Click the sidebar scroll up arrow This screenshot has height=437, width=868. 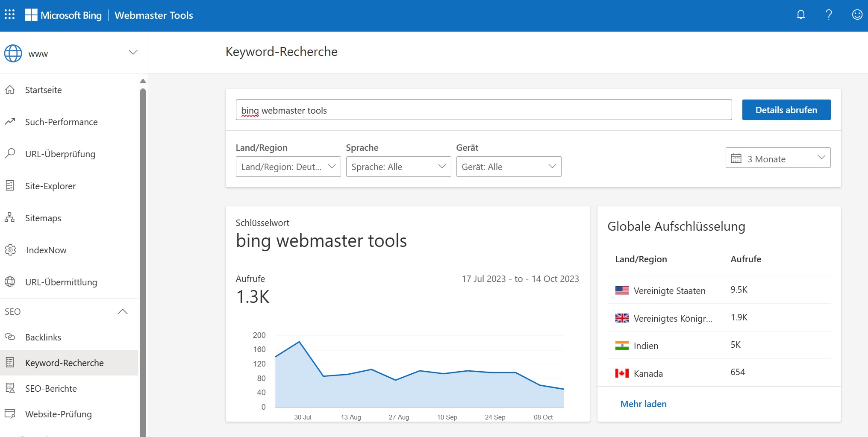click(143, 81)
